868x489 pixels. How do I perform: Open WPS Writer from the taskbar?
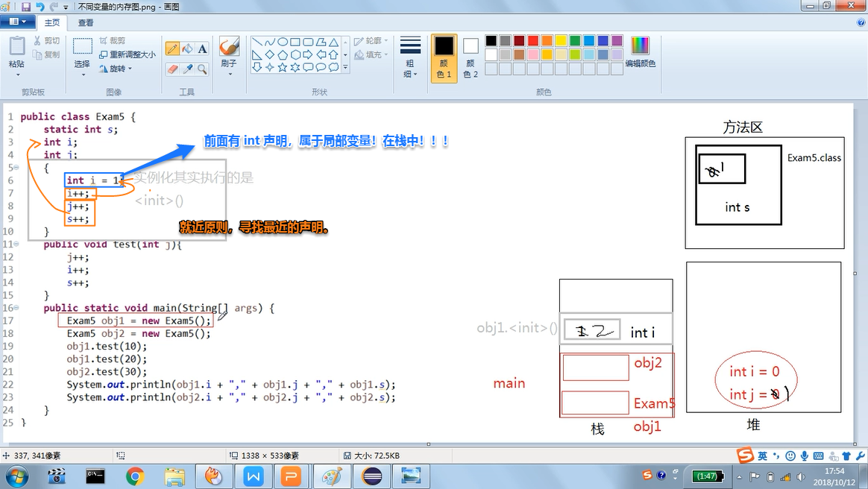(253, 476)
